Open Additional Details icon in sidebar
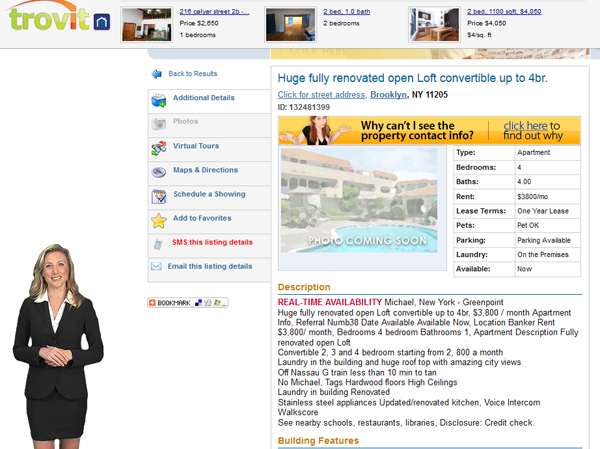The width and height of the screenshot is (600, 449). [158, 100]
